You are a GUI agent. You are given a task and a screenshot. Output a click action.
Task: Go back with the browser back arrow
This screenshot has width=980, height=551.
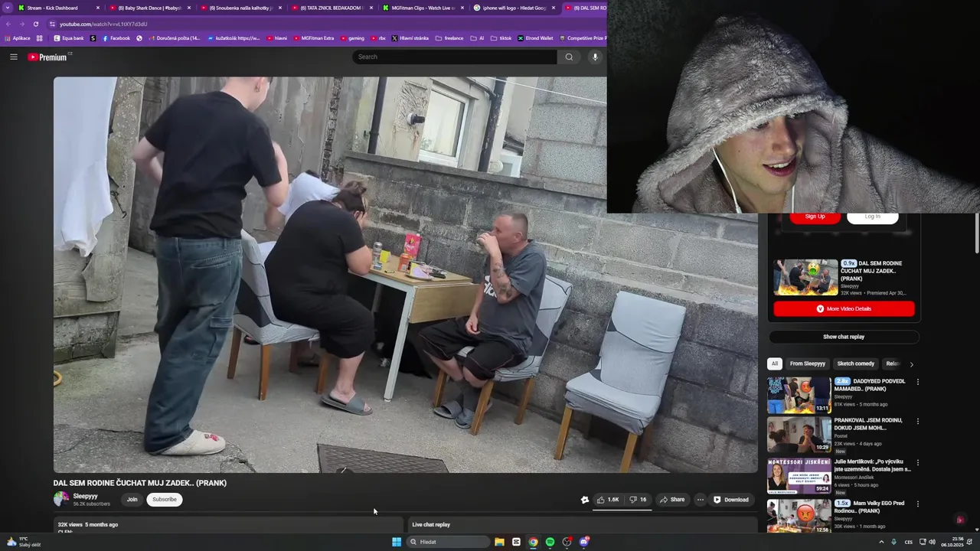[x=8, y=24]
